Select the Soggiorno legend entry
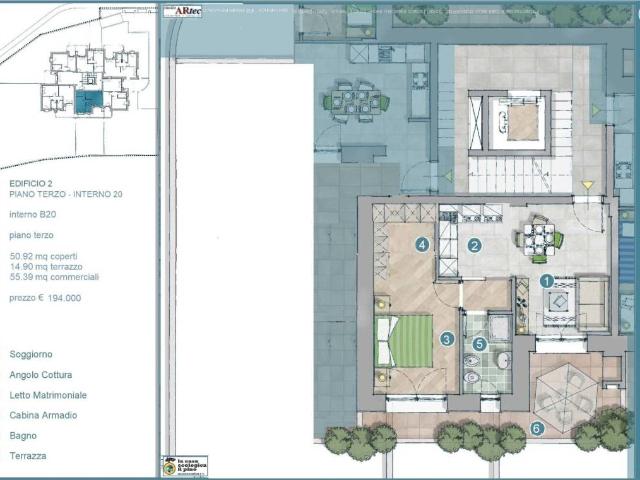Viewport: 640px width, 480px height. coord(31,354)
